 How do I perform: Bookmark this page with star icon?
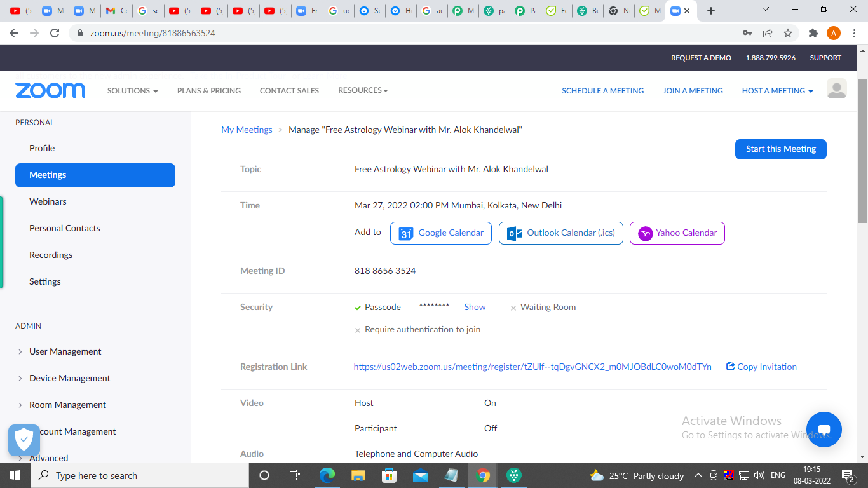pyautogui.click(x=788, y=33)
